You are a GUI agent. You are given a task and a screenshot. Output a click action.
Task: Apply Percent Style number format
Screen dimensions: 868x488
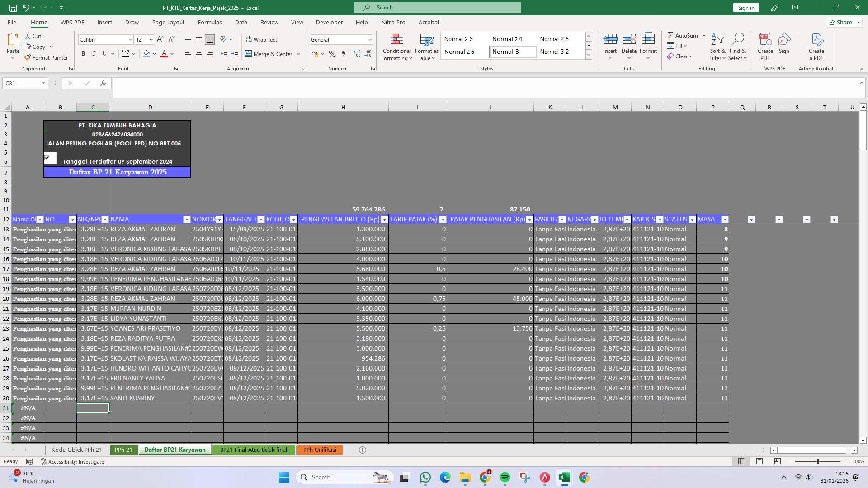coord(332,54)
